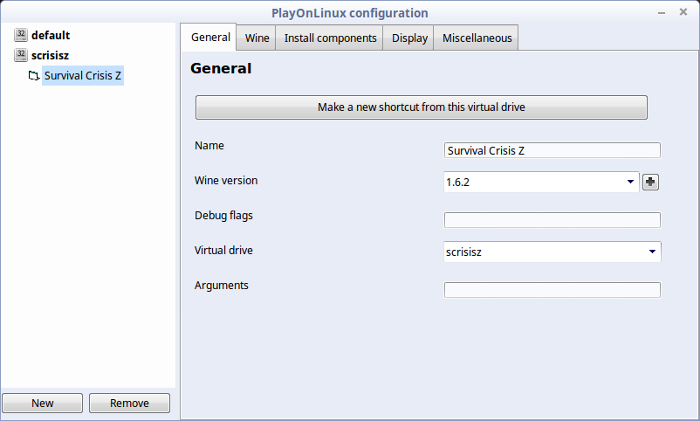Screen dimensions: 700x421
Task: Select the 1.6.2 Wine version combo box
Action: [x=541, y=182]
